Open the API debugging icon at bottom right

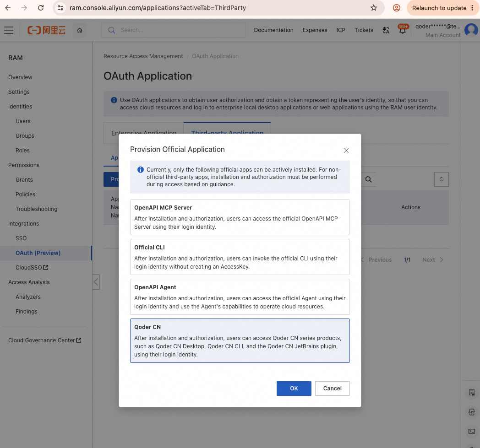pyautogui.click(x=471, y=412)
